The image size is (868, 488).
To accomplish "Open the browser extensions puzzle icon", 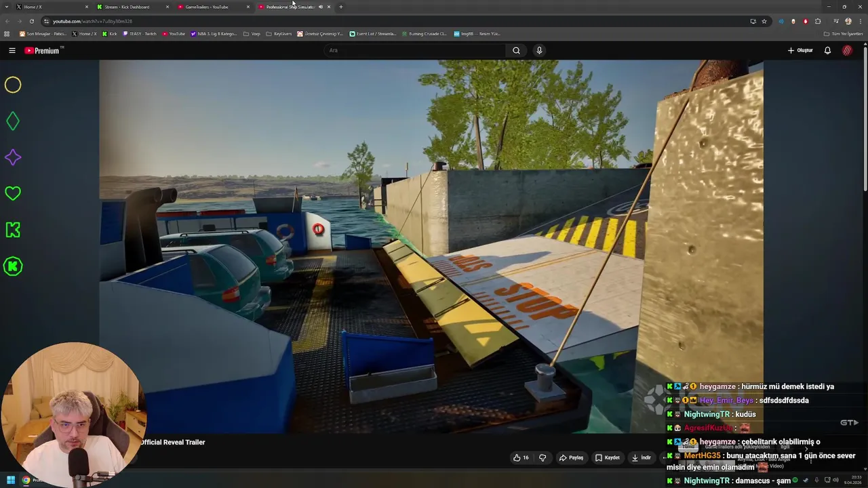I will point(818,21).
